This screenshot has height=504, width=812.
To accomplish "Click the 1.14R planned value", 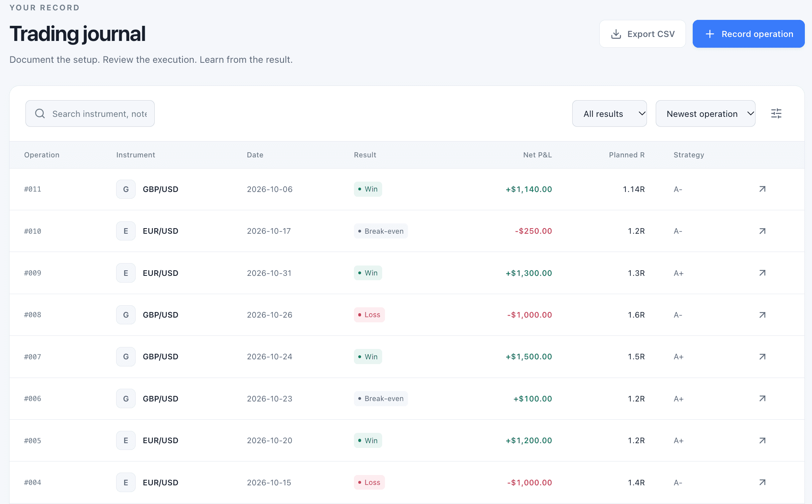I will pos(633,189).
